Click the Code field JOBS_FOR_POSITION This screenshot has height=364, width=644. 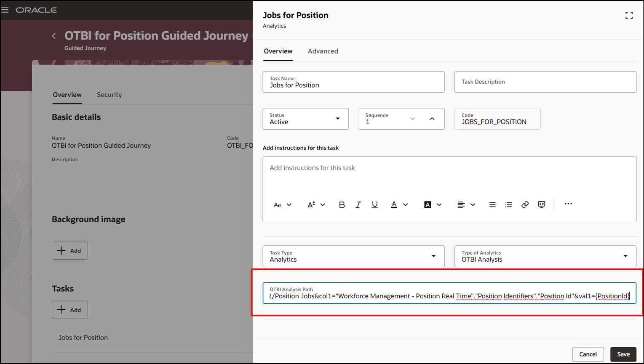(x=497, y=119)
